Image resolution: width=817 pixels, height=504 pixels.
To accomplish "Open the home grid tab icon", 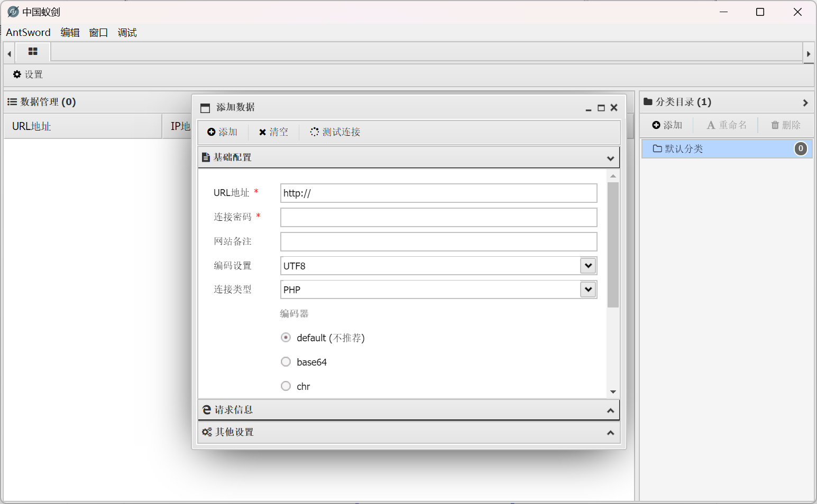I will (x=33, y=52).
